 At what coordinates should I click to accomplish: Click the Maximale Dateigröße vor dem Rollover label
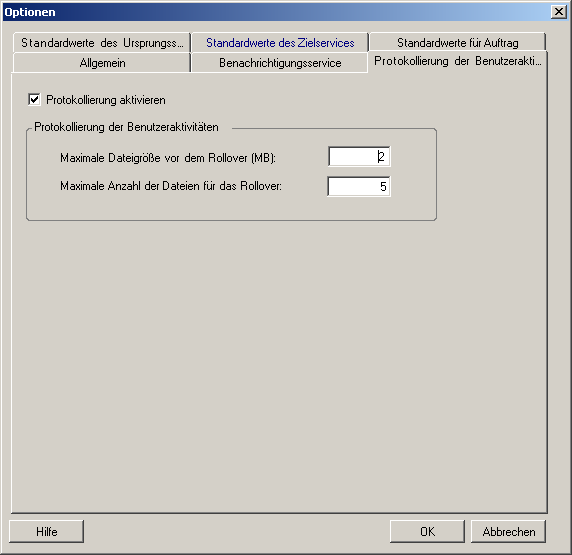pyautogui.click(x=168, y=158)
